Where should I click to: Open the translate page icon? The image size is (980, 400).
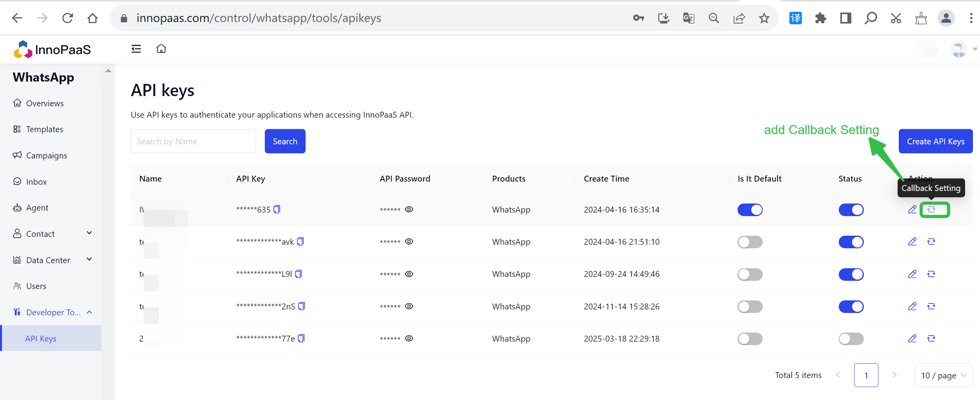click(x=689, y=18)
